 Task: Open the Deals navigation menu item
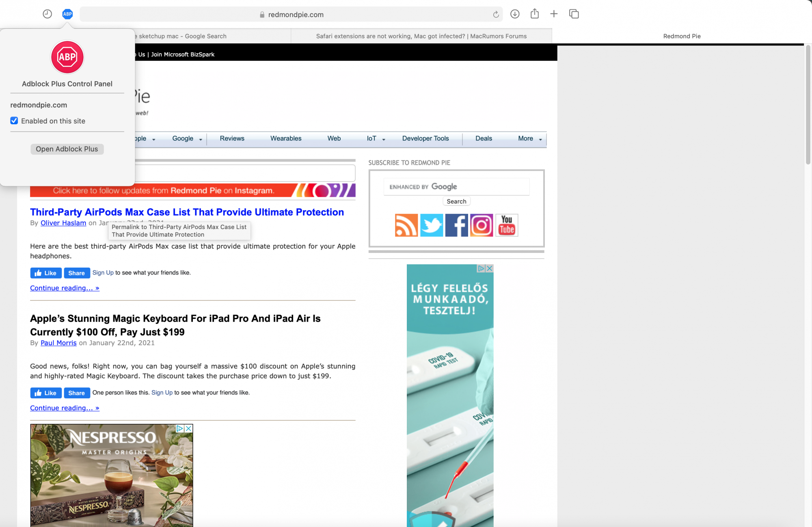coord(484,138)
